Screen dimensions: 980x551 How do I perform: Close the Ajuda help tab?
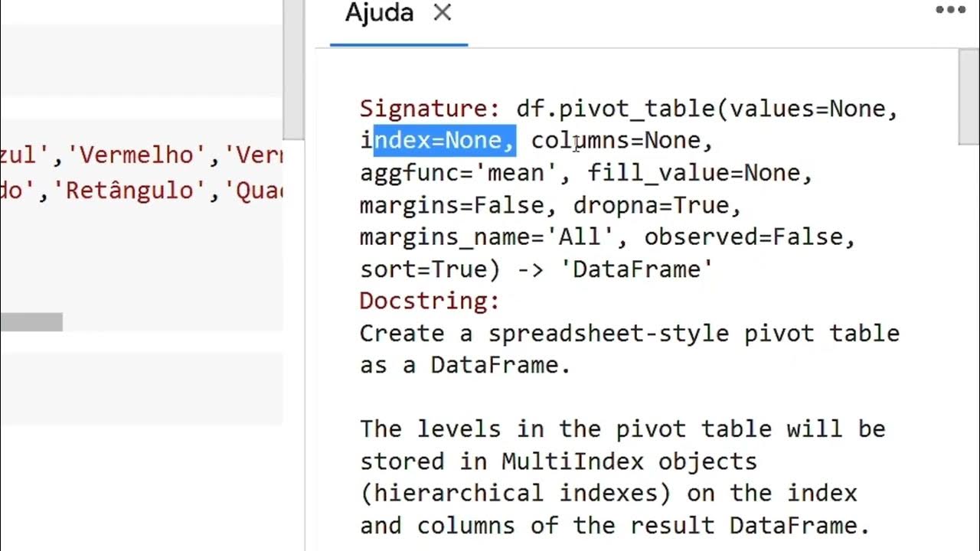point(443,13)
